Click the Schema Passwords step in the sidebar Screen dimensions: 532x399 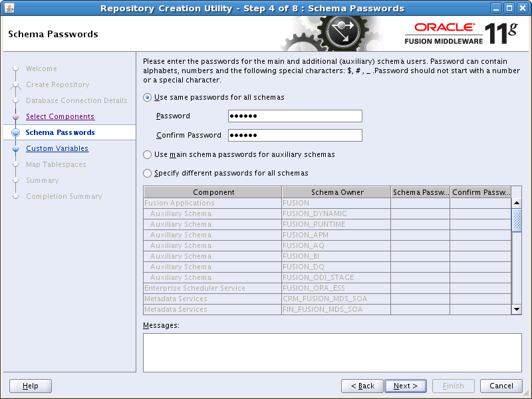click(60, 132)
